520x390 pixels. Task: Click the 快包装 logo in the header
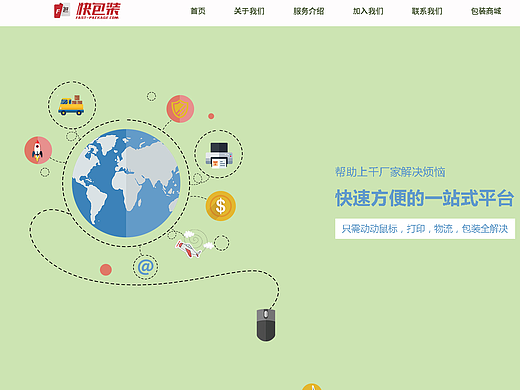pyautogui.click(x=87, y=11)
